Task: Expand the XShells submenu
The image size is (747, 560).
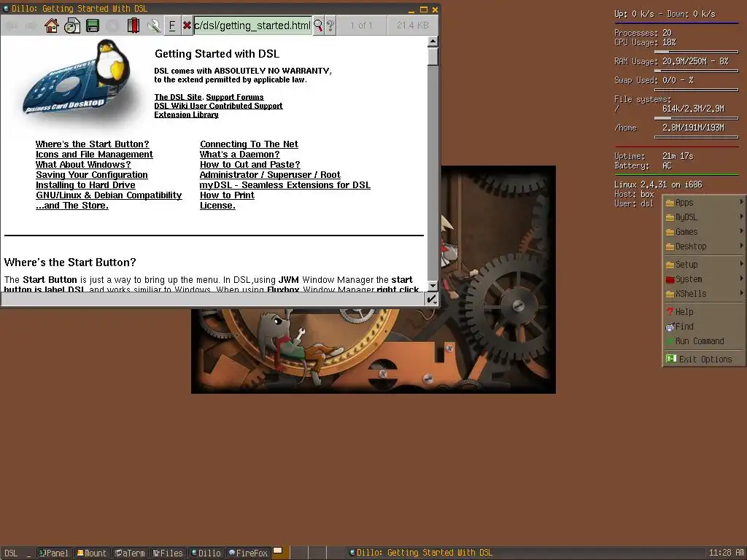Action: coord(704,294)
